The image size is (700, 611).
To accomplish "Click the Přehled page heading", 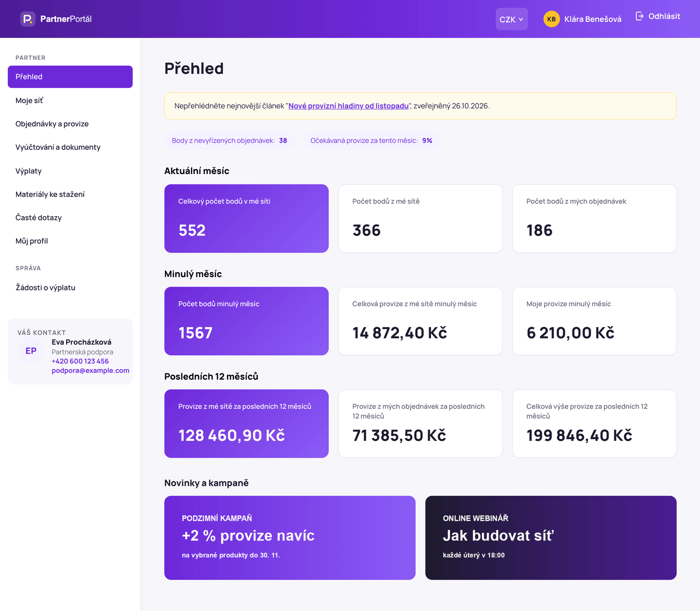I will (194, 69).
